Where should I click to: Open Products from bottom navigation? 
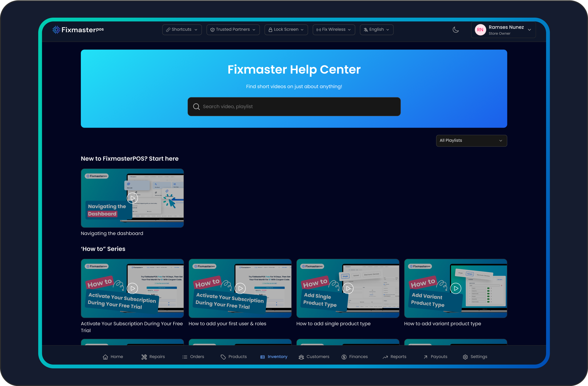[233, 357]
